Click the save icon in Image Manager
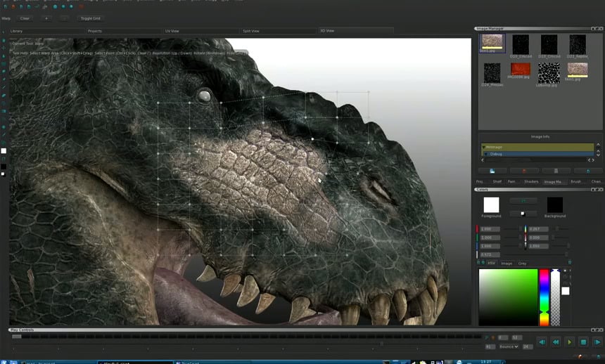The height and width of the screenshot is (364, 605). point(492,170)
